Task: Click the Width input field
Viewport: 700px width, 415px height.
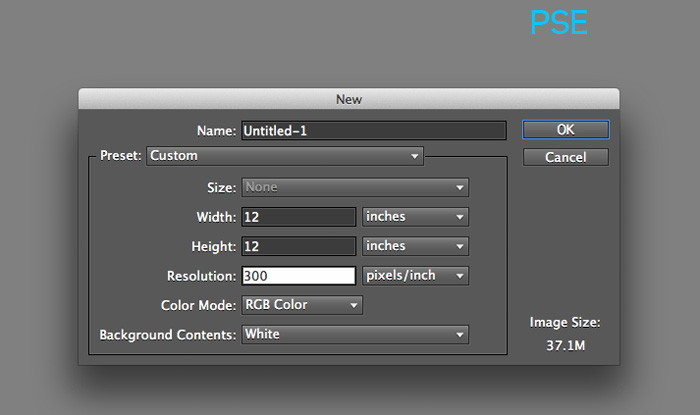Action: [x=299, y=217]
